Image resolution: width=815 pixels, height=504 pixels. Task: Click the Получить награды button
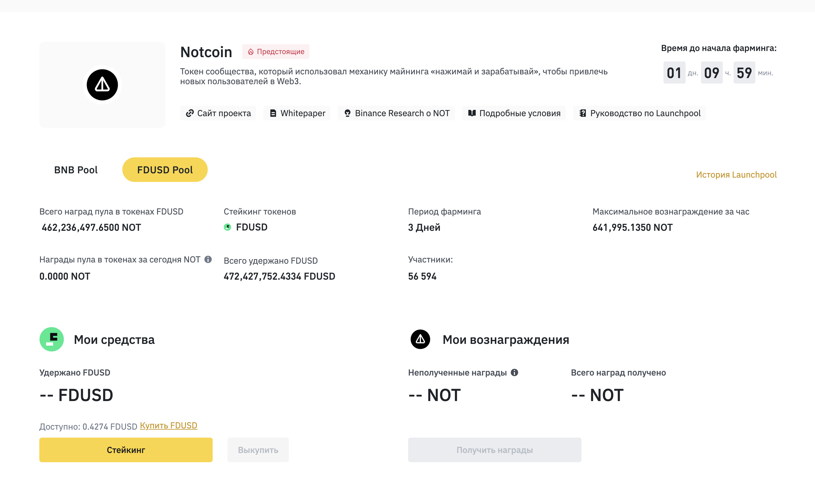click(495, 450)
